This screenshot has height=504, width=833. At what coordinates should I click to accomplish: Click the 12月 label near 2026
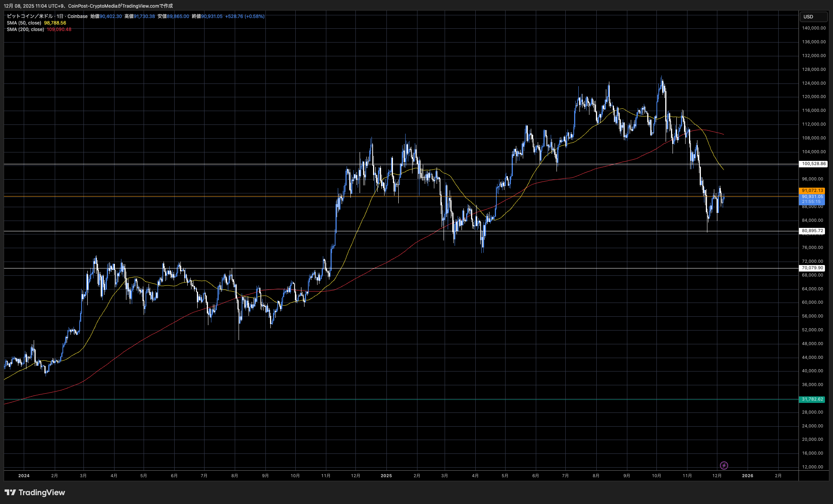pyautogui.click(x=717, y=476)
